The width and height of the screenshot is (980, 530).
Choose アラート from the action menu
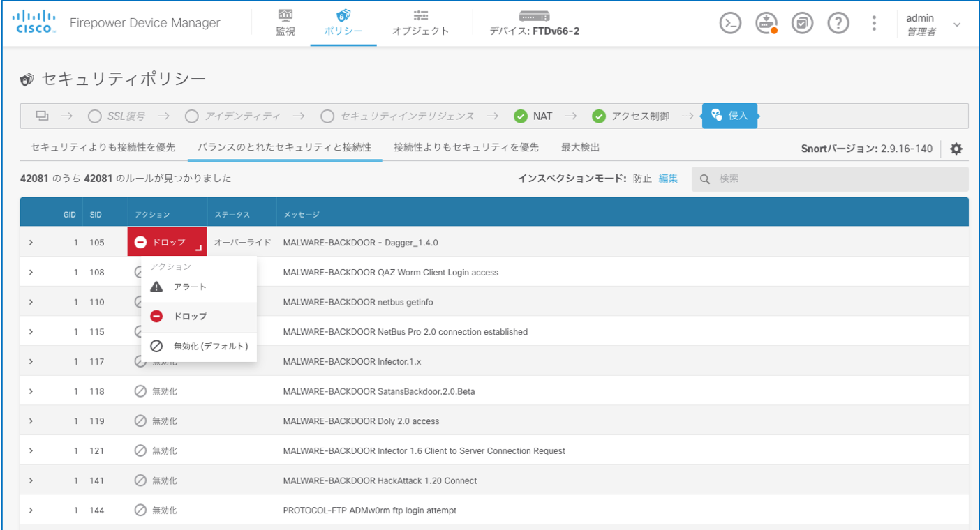[190, 287]
